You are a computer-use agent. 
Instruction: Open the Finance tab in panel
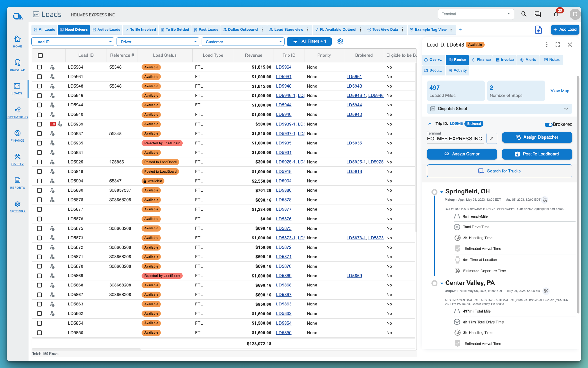(481, 60)
